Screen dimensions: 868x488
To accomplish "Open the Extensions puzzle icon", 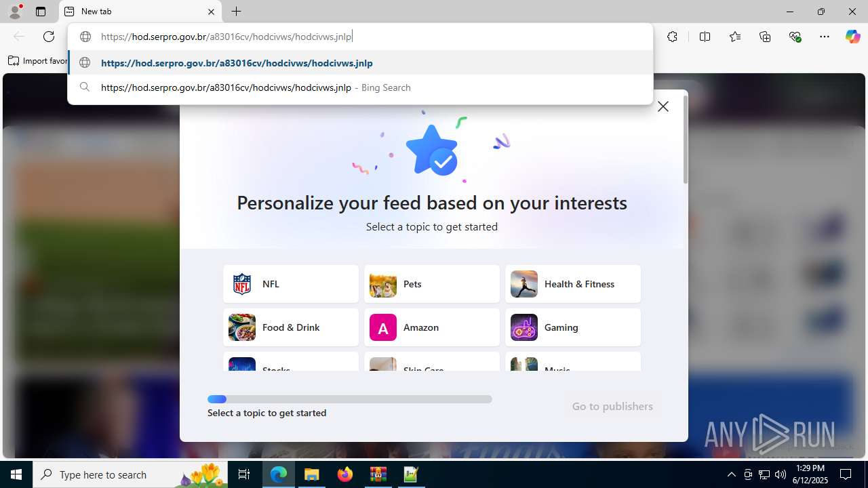I will point(672,37).
